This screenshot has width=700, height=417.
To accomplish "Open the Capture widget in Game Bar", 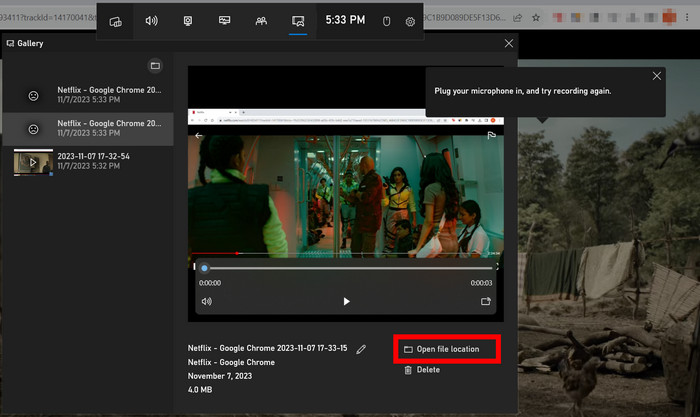I will (188, 21).
